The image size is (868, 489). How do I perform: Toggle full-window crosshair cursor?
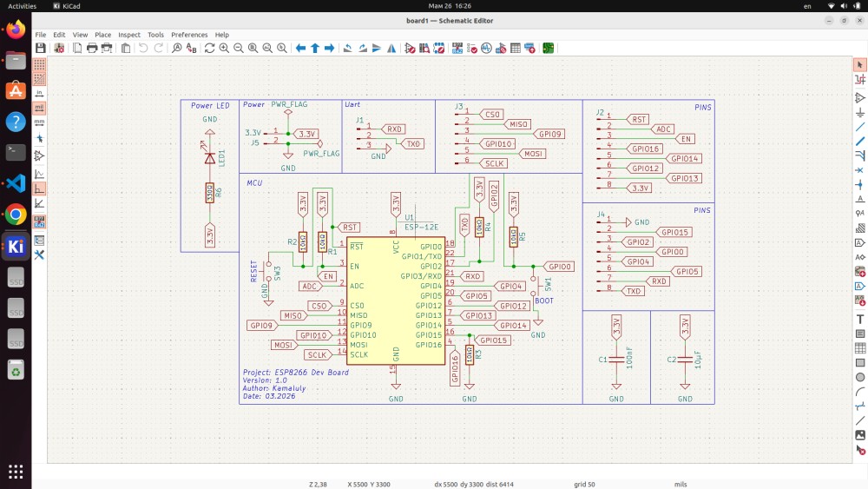tap(39, 138)
